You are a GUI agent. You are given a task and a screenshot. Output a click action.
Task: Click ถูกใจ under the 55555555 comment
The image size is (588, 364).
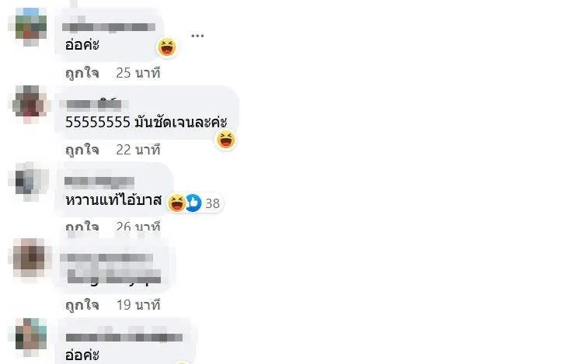[x=82, y=150]
